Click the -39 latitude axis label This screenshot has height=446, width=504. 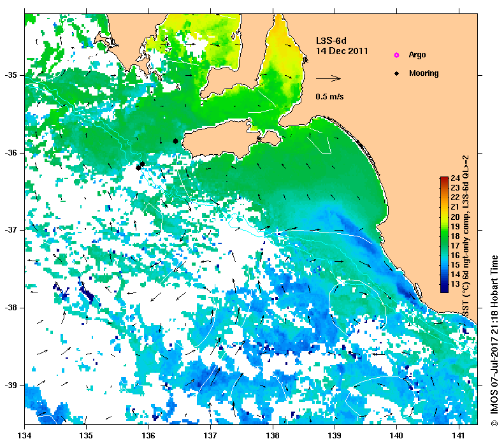click(11, 385)
